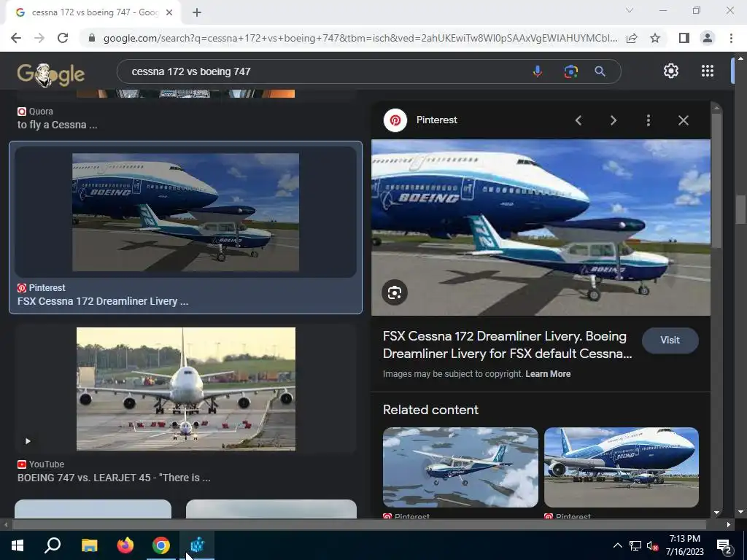Open FSX Cessna 172 Dreamliner Livery title
The image size is (747, 560).
click(508, 345)
